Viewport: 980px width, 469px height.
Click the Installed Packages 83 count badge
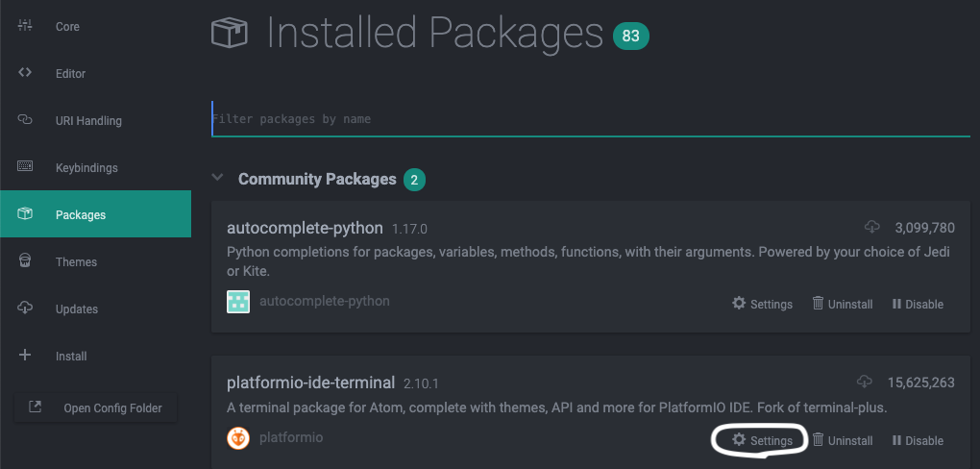[x=631, y=37]
